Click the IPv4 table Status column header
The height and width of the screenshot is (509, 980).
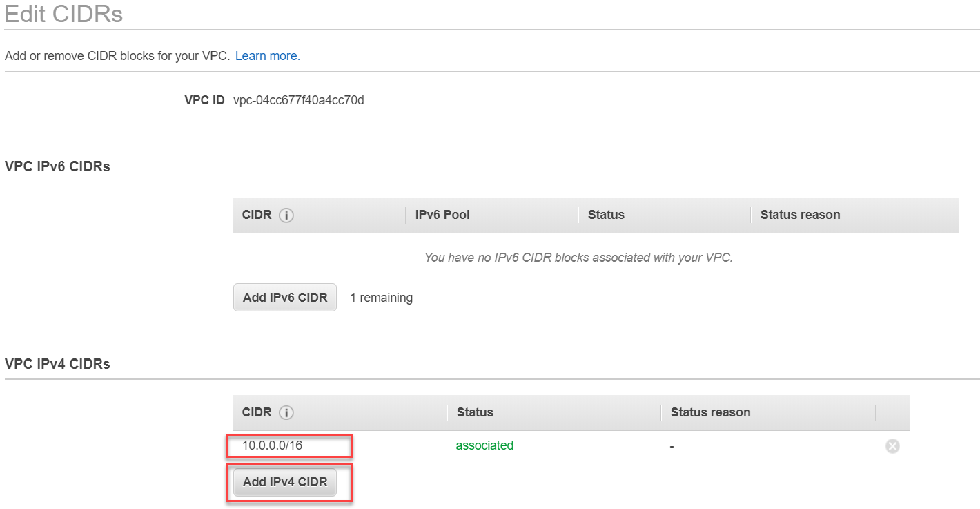click(x=475, y=412)
